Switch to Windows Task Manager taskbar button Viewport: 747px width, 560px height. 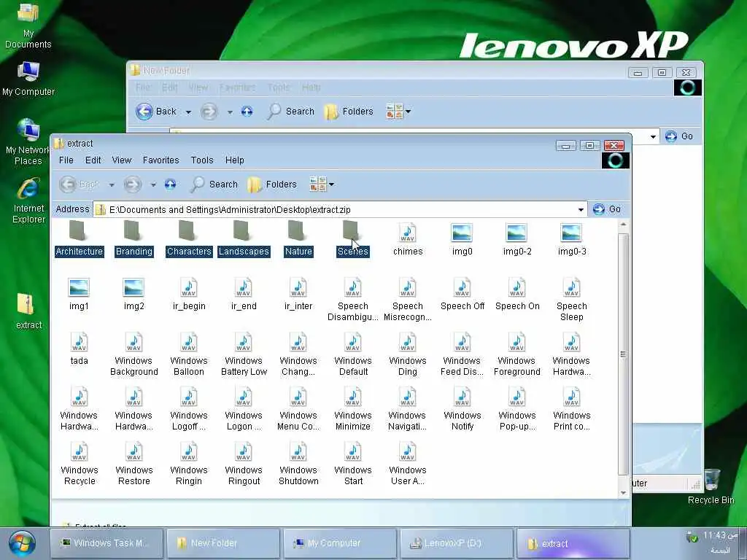tap(107, 543)
